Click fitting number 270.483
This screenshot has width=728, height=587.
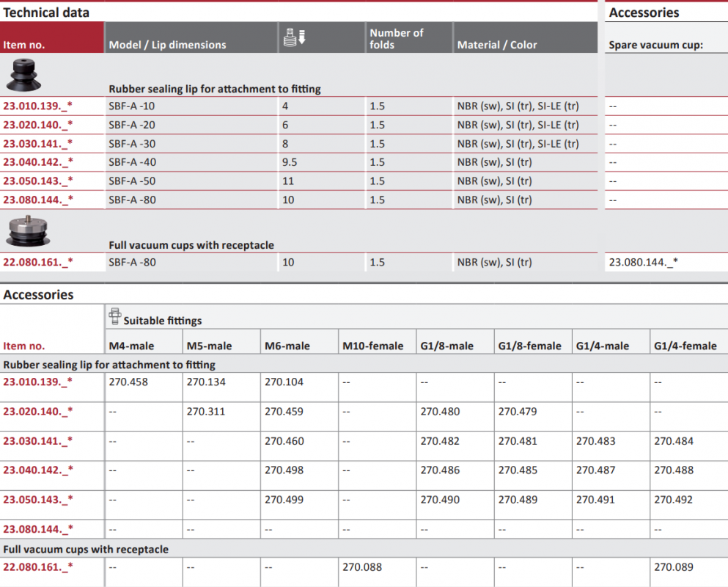click(596, 441)
